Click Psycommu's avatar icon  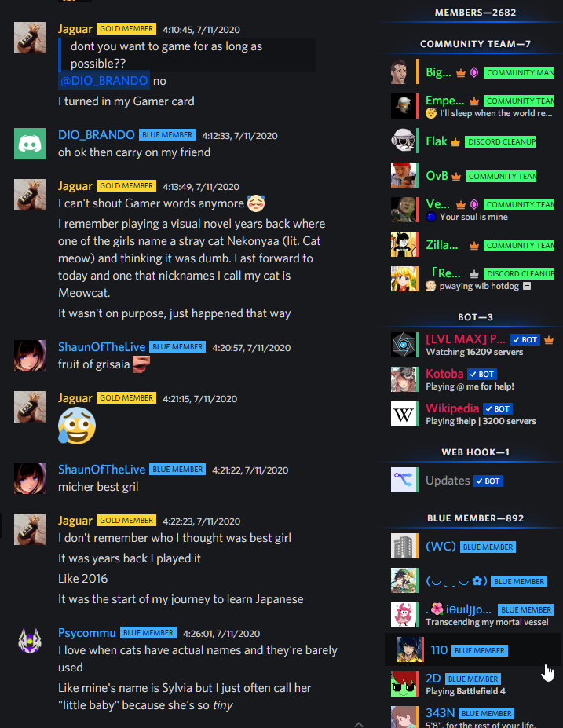(30, 641)
